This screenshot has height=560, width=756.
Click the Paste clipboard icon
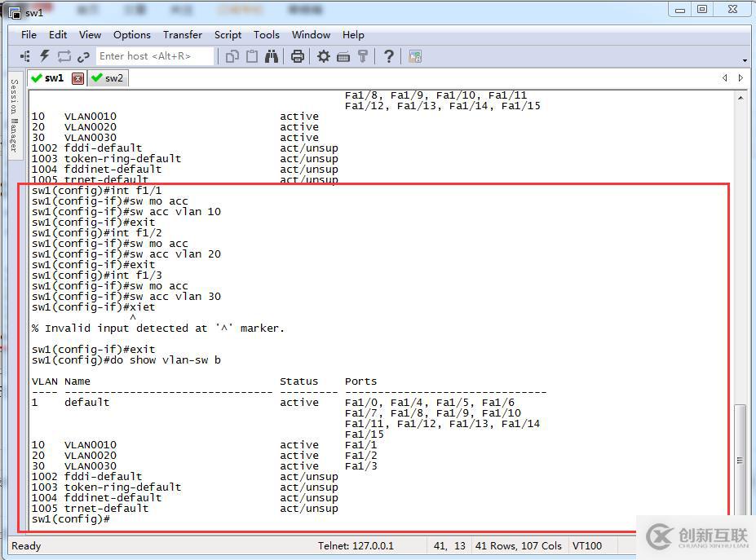(x=252, y=56)
